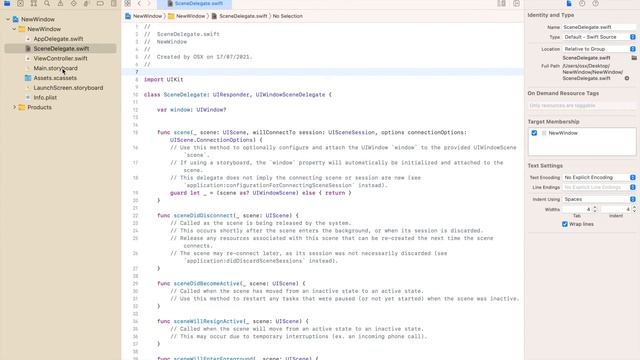Open the Debug navigator icon

click(x=87, y=3)
